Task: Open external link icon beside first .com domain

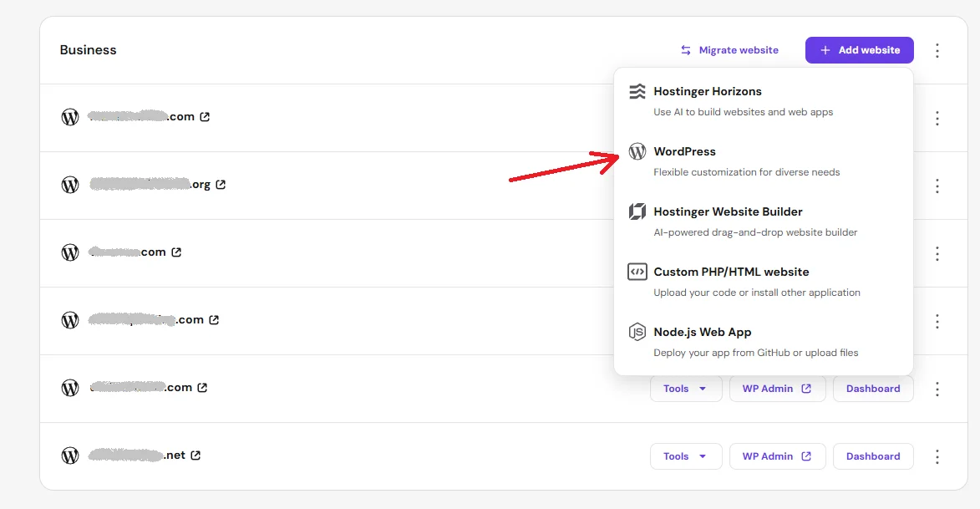Action: 206,117
